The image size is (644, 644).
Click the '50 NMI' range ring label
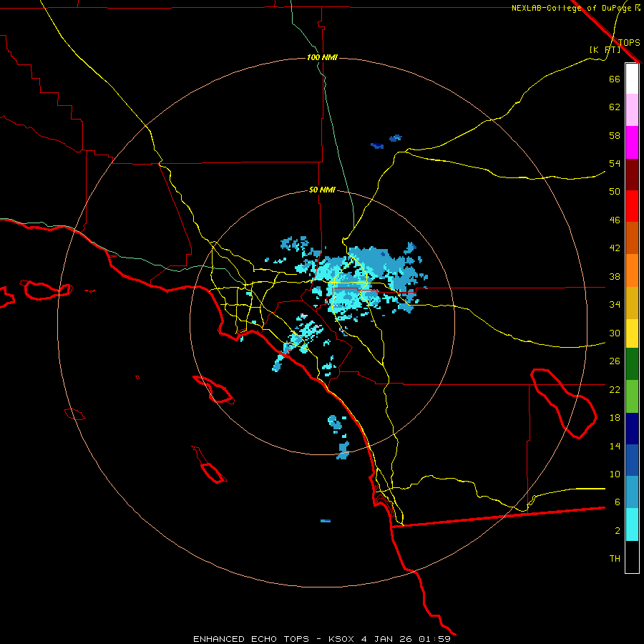point(322,190)
